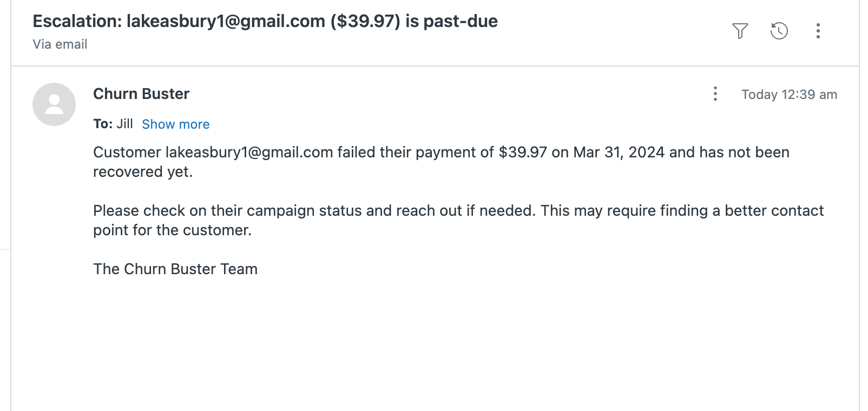Select the recipient Jill in the To line
The image size is (868, 411).
pyautogui.click(x=124, y=124)
